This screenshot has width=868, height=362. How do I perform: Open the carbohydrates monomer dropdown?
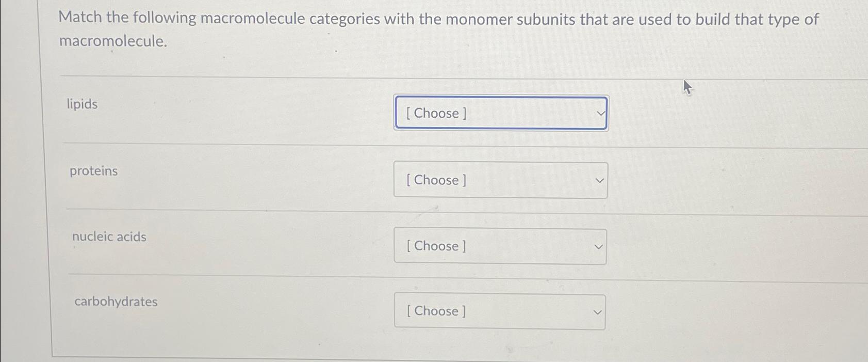[x=499, y=311]
